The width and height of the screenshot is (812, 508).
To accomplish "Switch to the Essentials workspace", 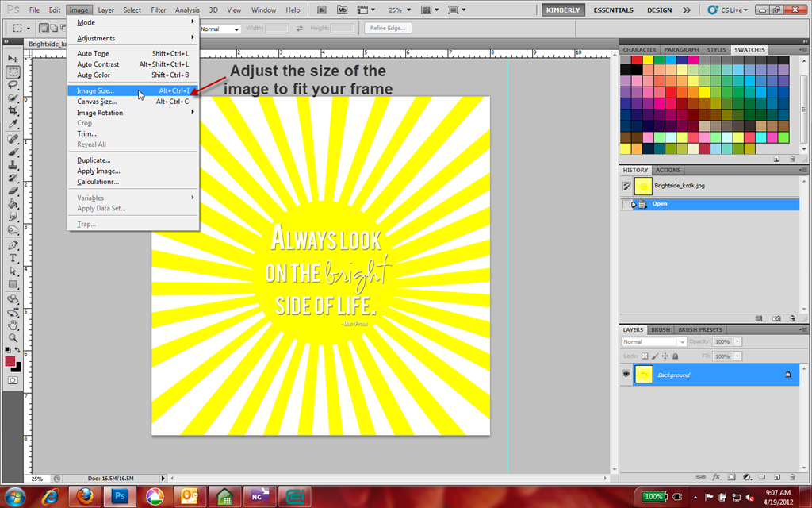I will 613,10.
